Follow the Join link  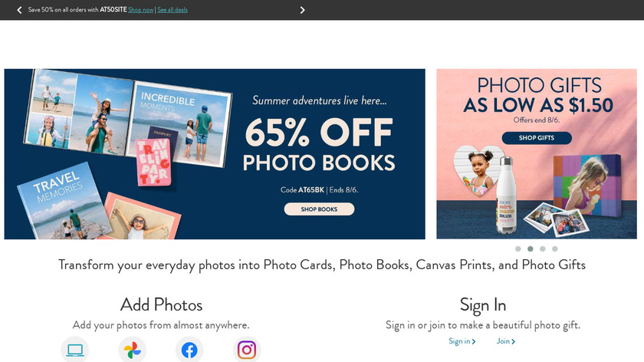point(503,341)
